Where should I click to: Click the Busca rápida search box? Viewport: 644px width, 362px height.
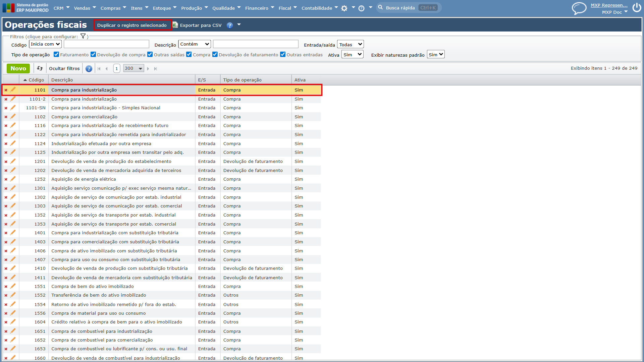click(409, 8)
